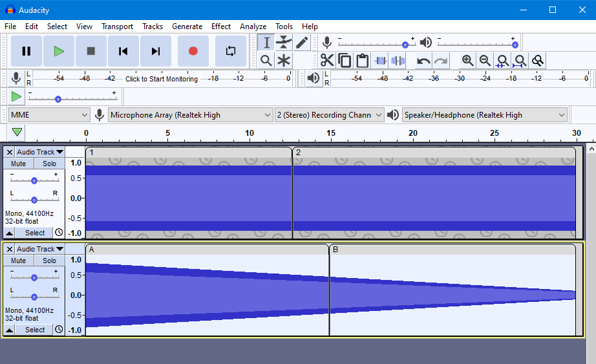
Task: Click the Undo arrow icon
Action: click(423, 61)
